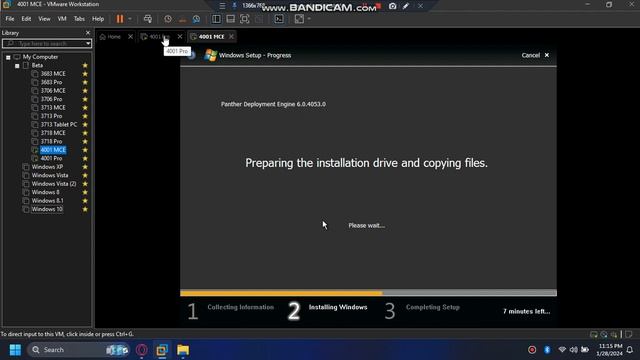Screen dimensions: 640x360
Task: Open the Tabs menu
Action: point(79,19)
